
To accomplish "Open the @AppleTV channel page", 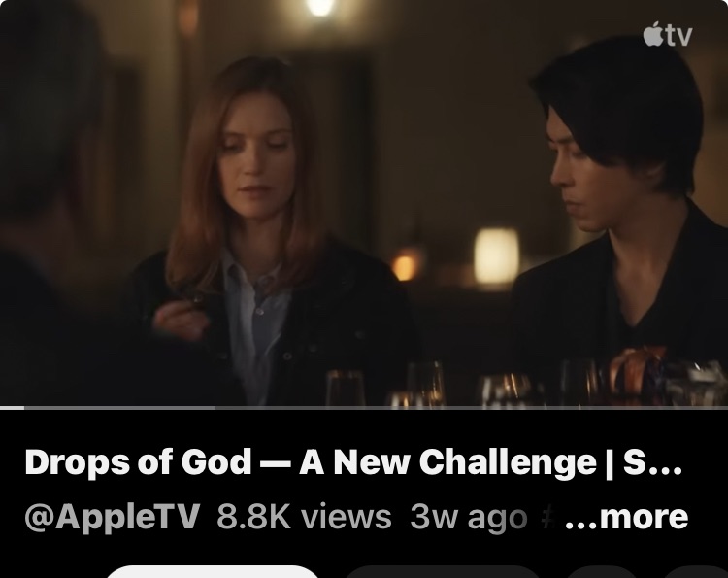I will (x=113, y=517).
